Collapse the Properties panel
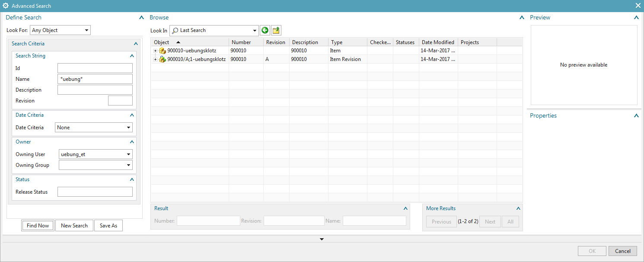The width and height of the screenshot is (644, 262). (x=636, y=116)
